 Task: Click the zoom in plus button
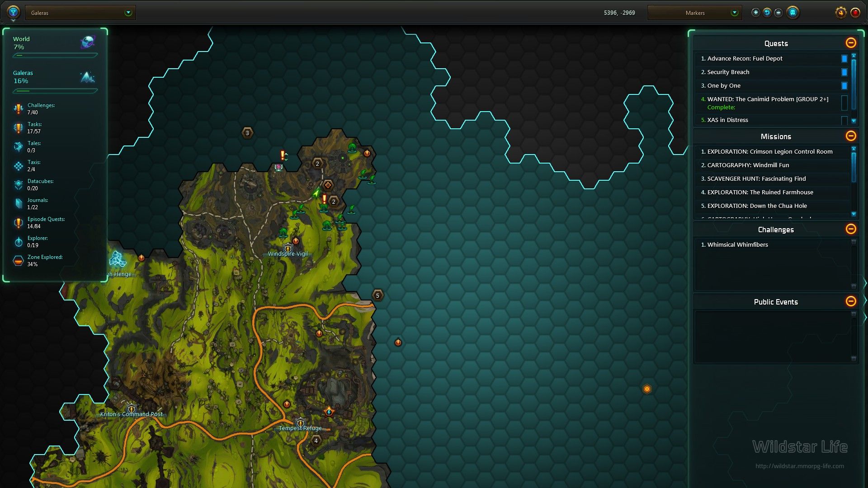755,13
